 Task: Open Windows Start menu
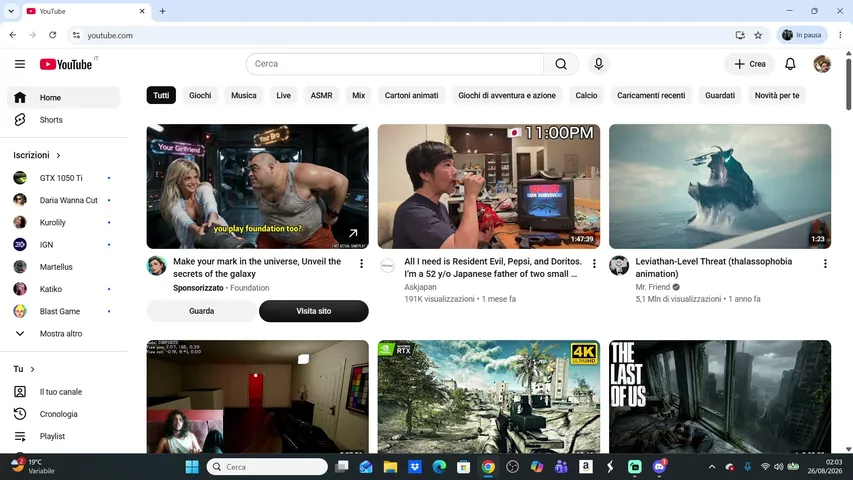192,467
